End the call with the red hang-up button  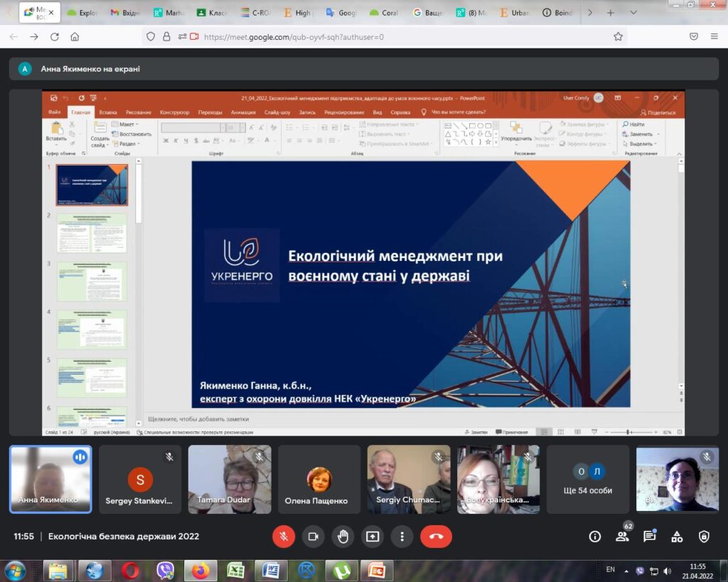(x=436, y=537)
